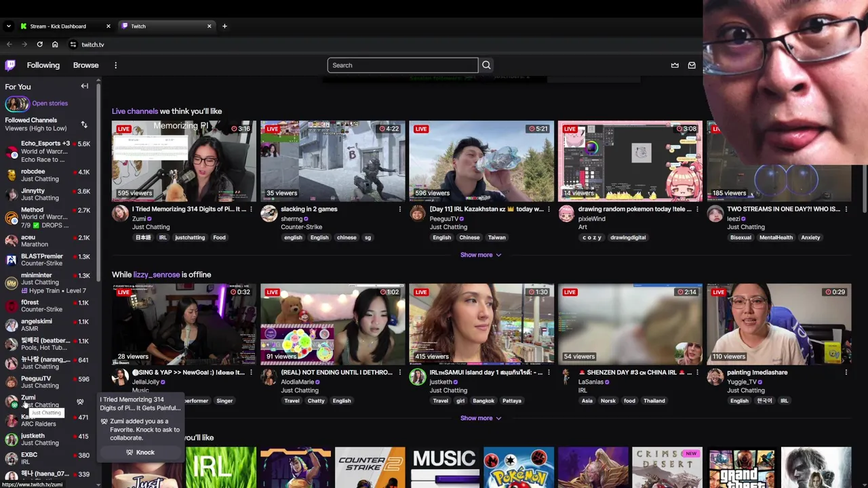Expand Show more under Live channels
The height and width of the screenshot is (488, 868).
[481, 255]
